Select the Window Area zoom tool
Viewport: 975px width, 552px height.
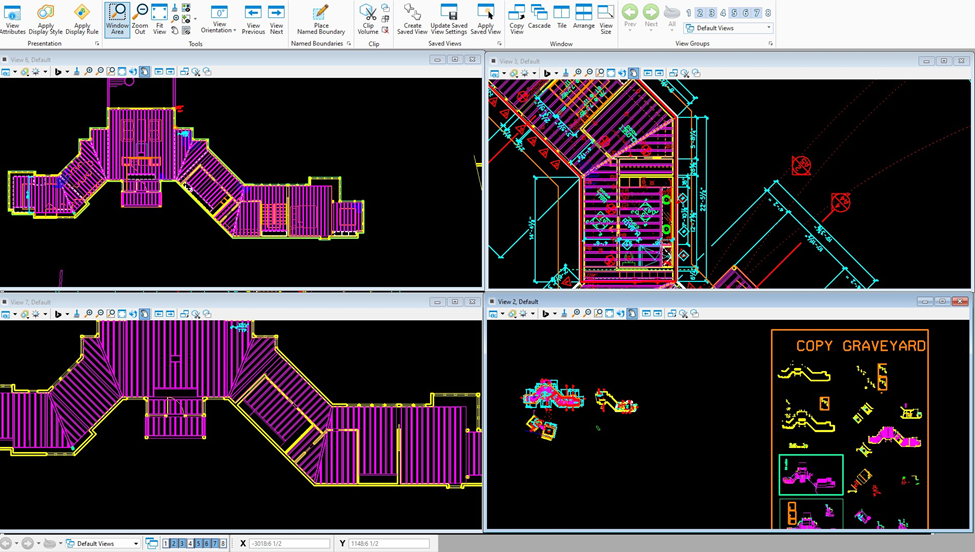[x=117, y=18]
